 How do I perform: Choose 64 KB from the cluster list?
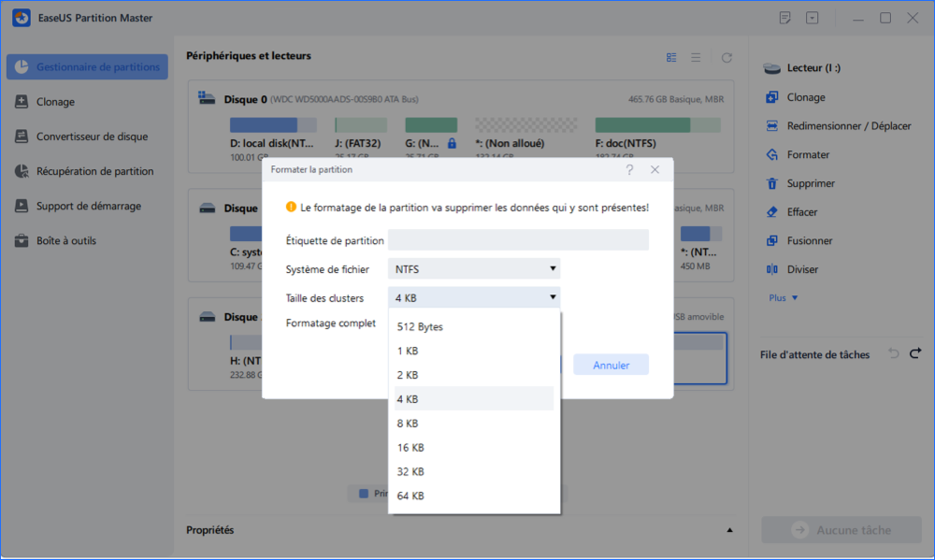tap(410, 495)
